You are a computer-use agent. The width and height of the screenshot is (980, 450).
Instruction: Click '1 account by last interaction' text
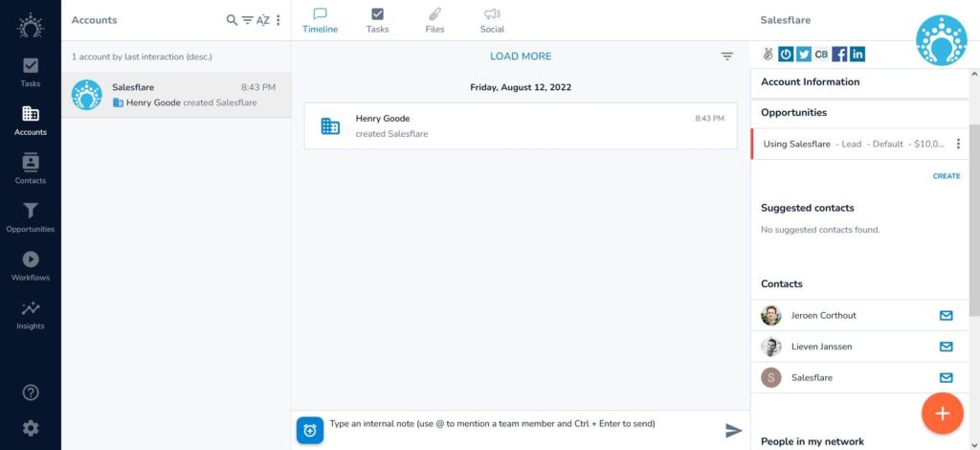(142, 56)
